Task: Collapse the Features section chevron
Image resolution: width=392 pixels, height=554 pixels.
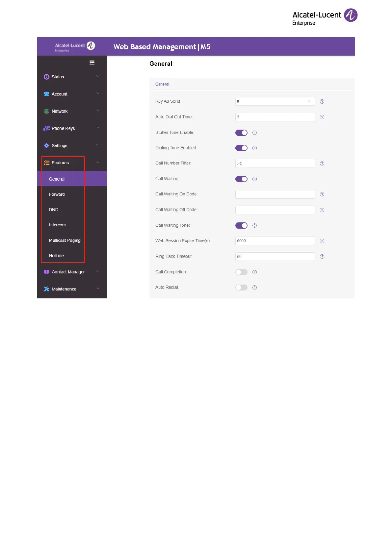Action: click(98, 163)
